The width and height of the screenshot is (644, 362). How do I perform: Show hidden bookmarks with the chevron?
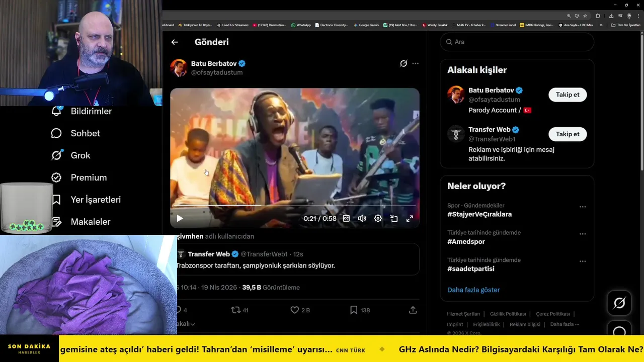601,25
